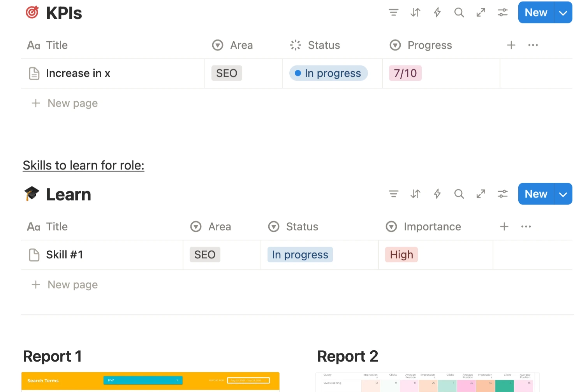588x392 pixels.
Task: Search the KPIs database
Action: 459,12
